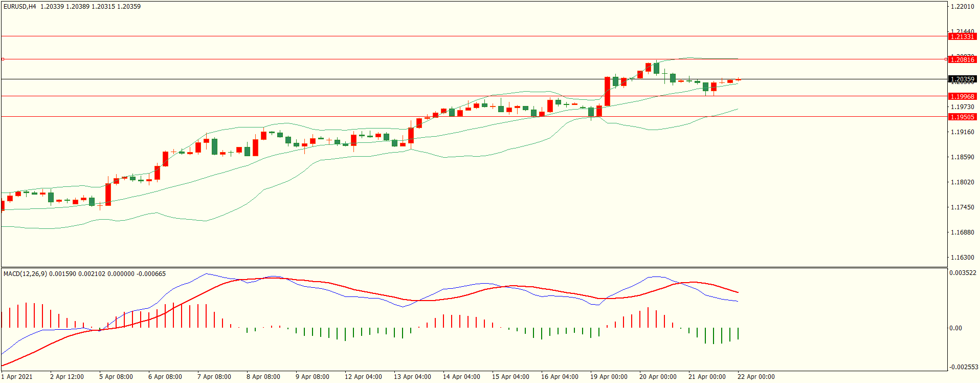Click the 5 Apr 08:00 time label
This screenshot has width=980, height=383.
click(116, 377)
